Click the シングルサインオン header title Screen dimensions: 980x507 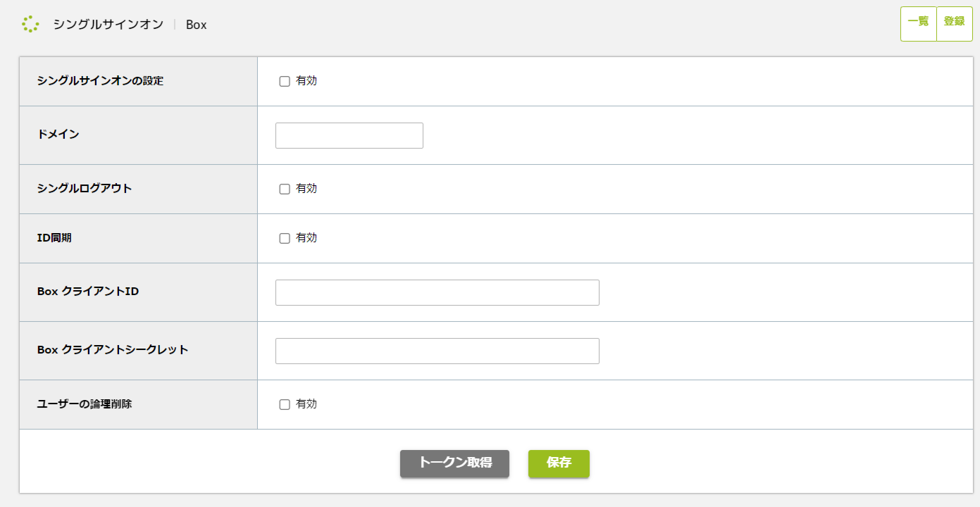108,25
